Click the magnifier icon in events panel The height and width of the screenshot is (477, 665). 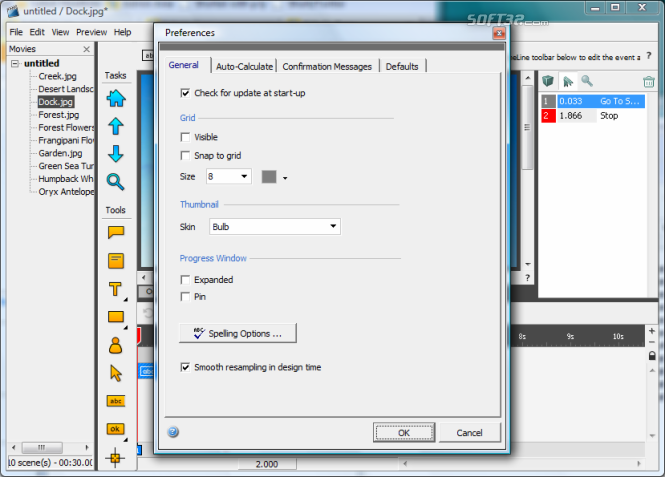pos(587,81)
